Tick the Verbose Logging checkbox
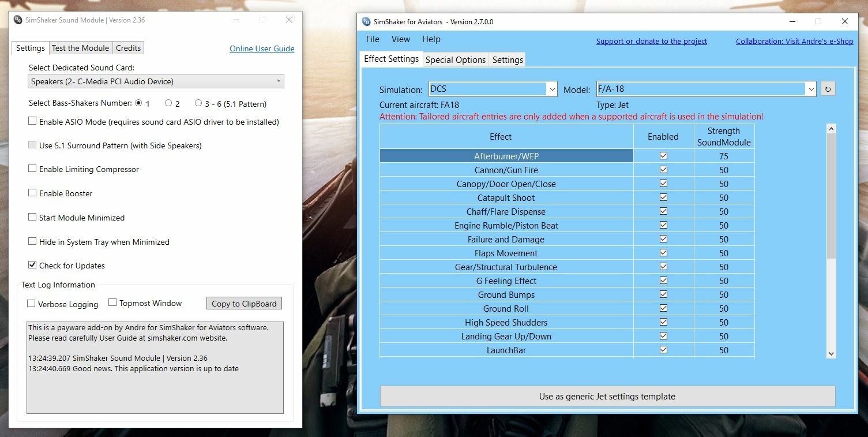Viewport: 868px width, 437px height. [x=31, y=304]
